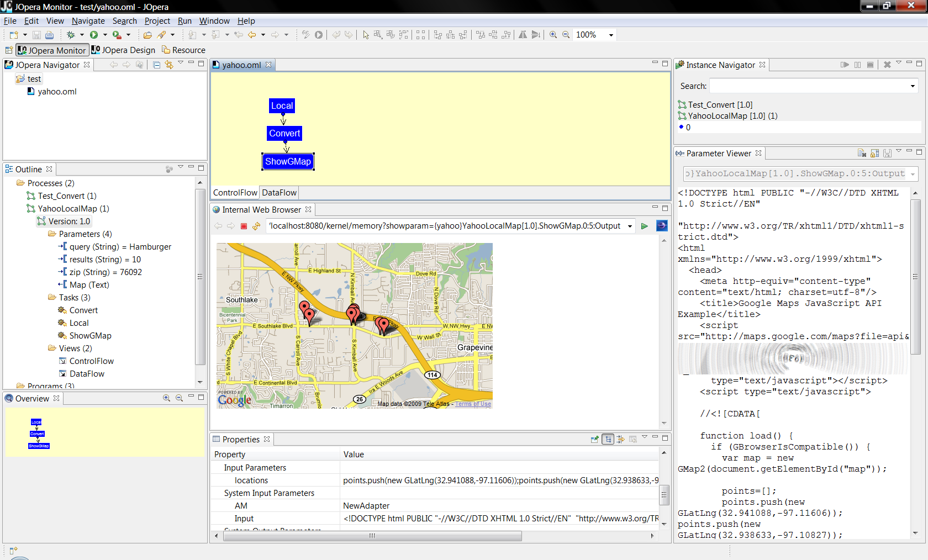Viewport: 928px width, 560px height.
Task: Click the Open Perspective icon
Action: tap(9, 50)
